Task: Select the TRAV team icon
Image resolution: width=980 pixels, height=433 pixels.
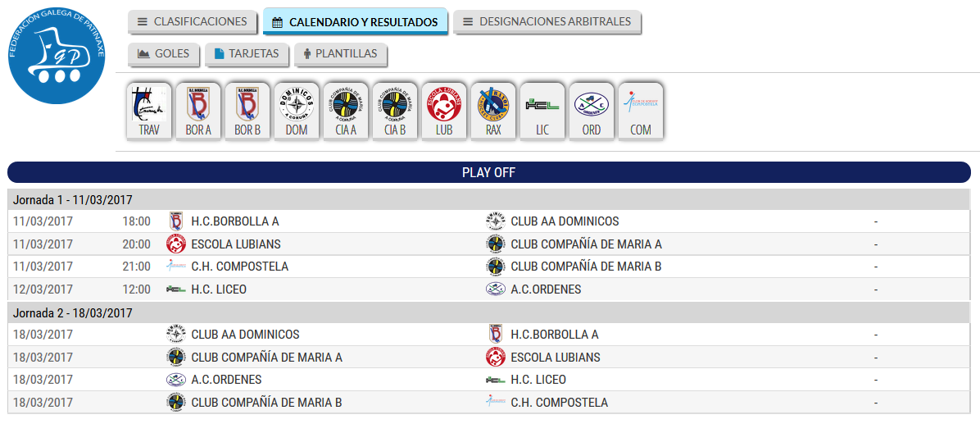Action: 149,112
